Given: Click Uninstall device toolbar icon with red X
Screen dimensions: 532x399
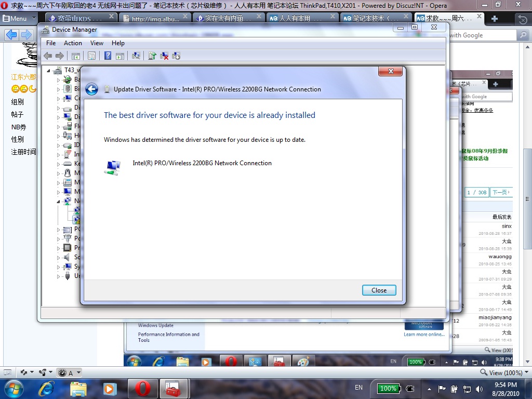Looking at the screenshot, I should click(x=164, y=56).
